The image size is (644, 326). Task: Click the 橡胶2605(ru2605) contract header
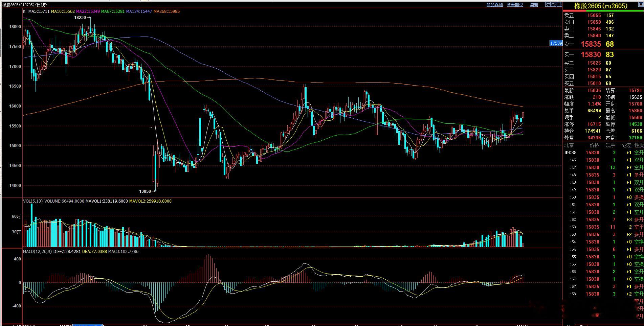pos(601,6)
